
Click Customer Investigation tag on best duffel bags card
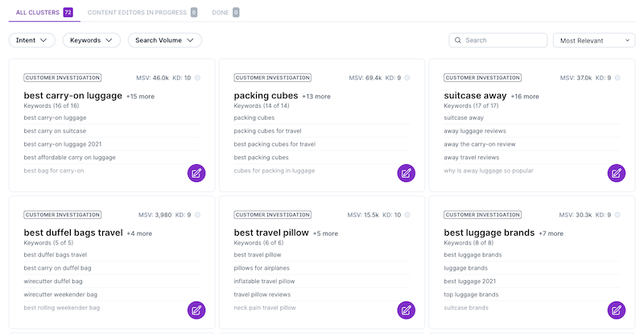pyautogui.click(x=63, y=215)
